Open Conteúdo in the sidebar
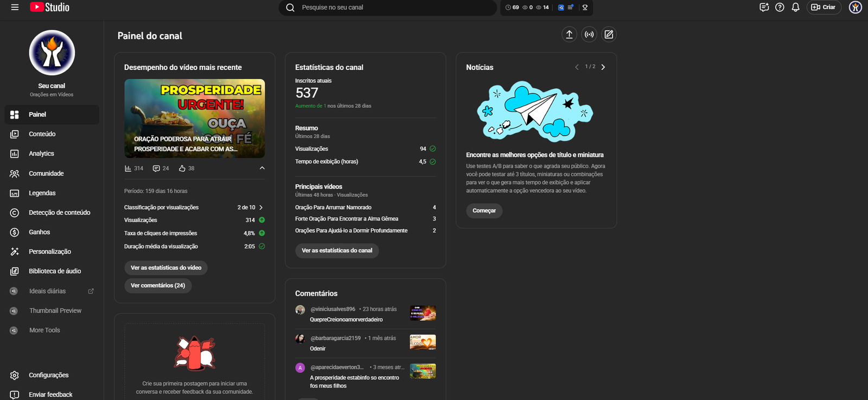868x400 pixels. [x=52, y=134]
